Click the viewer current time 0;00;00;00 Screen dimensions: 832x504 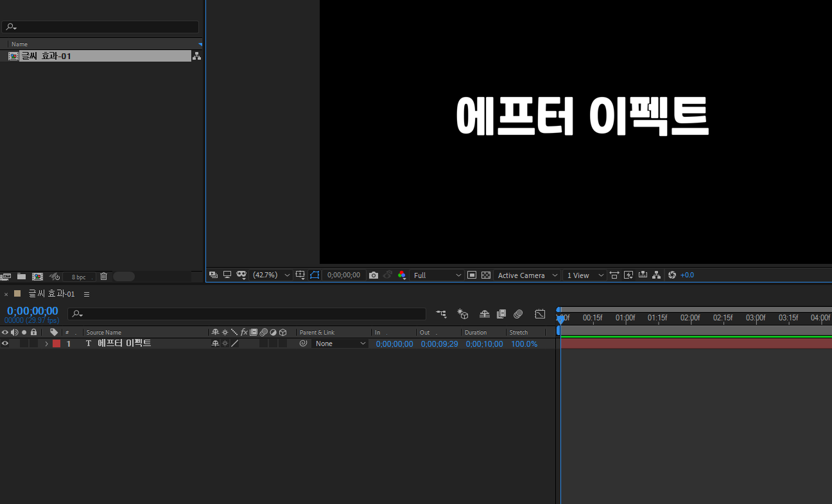pyautogui.click(x=343, y=275)
